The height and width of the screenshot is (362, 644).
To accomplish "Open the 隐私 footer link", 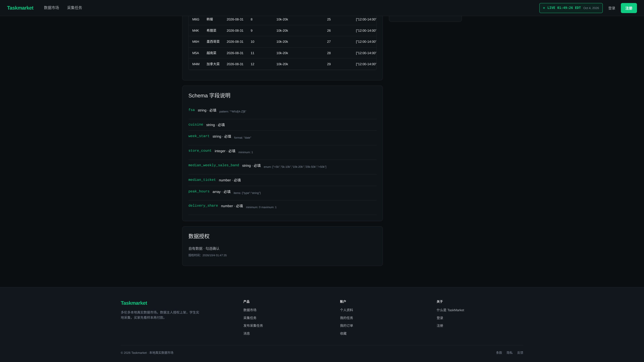I will [509, 353].
